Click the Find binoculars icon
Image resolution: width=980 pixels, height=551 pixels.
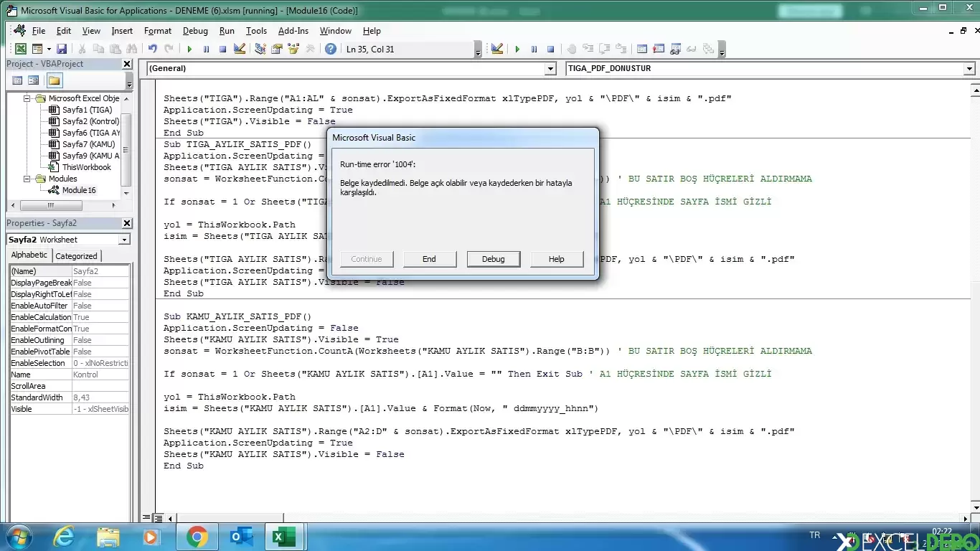click(131, 49)
